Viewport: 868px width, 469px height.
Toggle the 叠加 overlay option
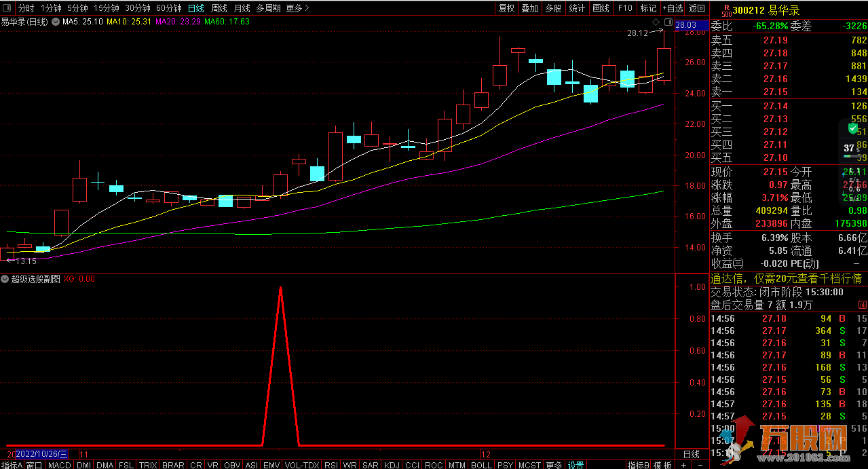coord(529,8)
